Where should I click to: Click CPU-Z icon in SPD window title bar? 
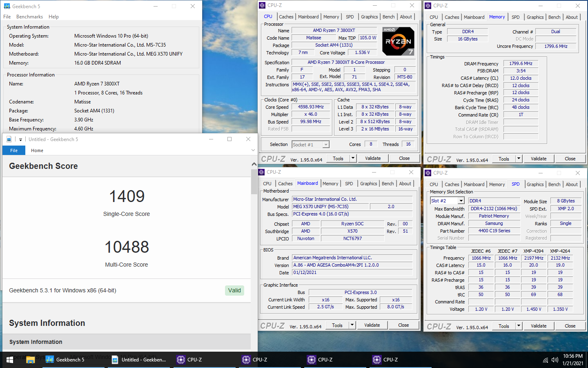pyautogui.click(x=428, y=173)
